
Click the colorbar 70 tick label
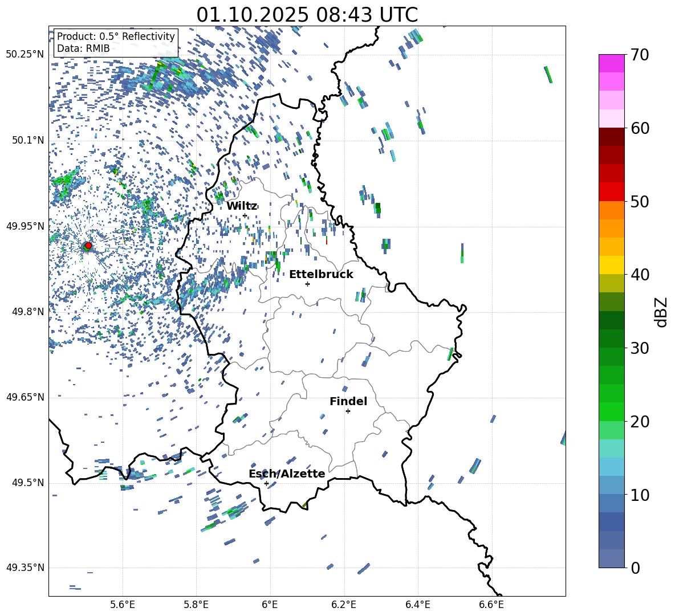(640, 55)
